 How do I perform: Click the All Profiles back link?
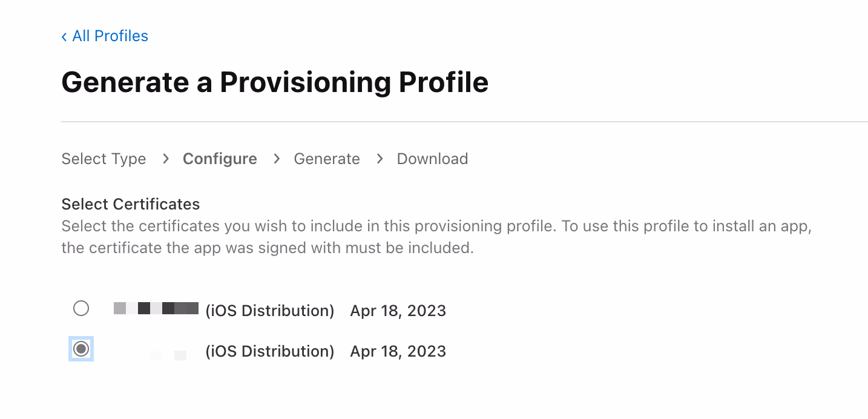tap(110, 36)
